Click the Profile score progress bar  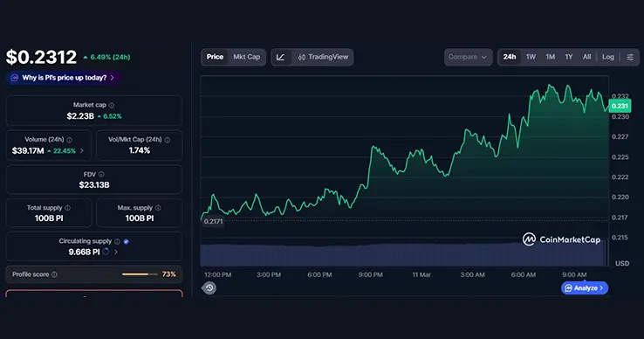tap(140, 274)
